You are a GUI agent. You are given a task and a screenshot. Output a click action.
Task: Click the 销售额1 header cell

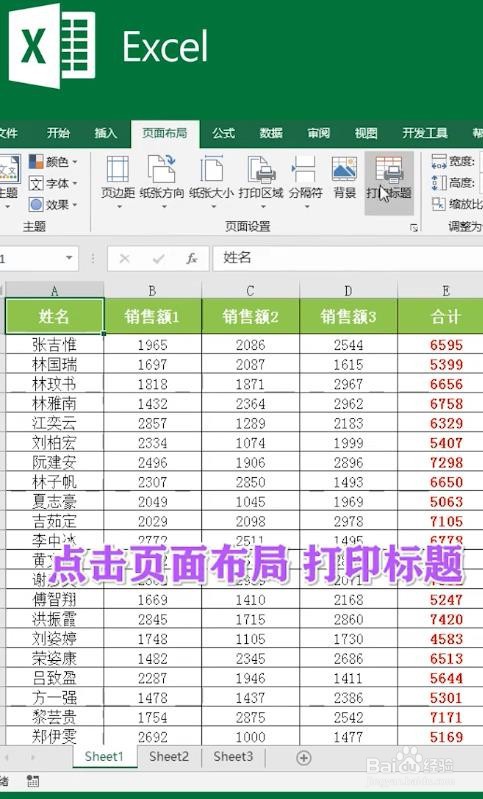pos(152,316)
